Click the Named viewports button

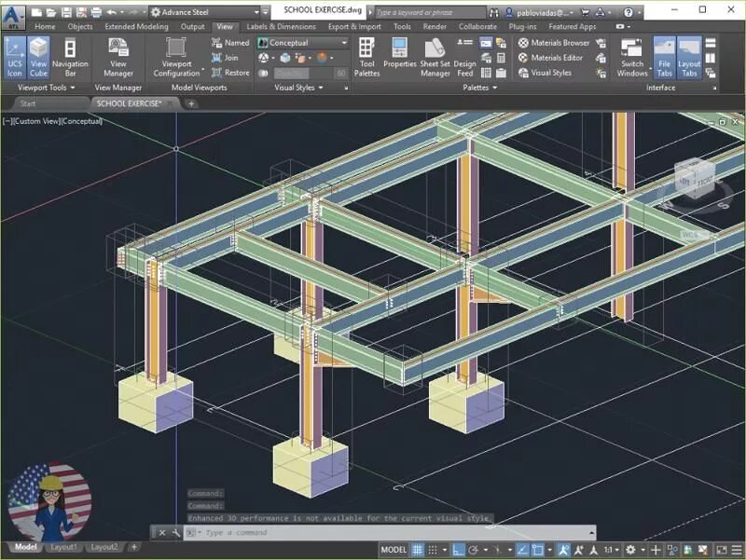coord(230,43)
